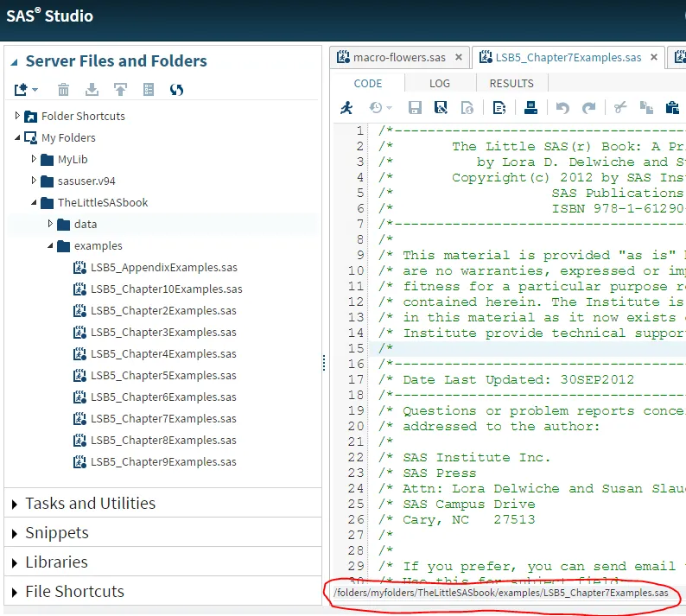The width and height of the screenshot is (686, 616).
Task: Select the TheLittleSASbook folder label
Action: [x=103, y=202]
